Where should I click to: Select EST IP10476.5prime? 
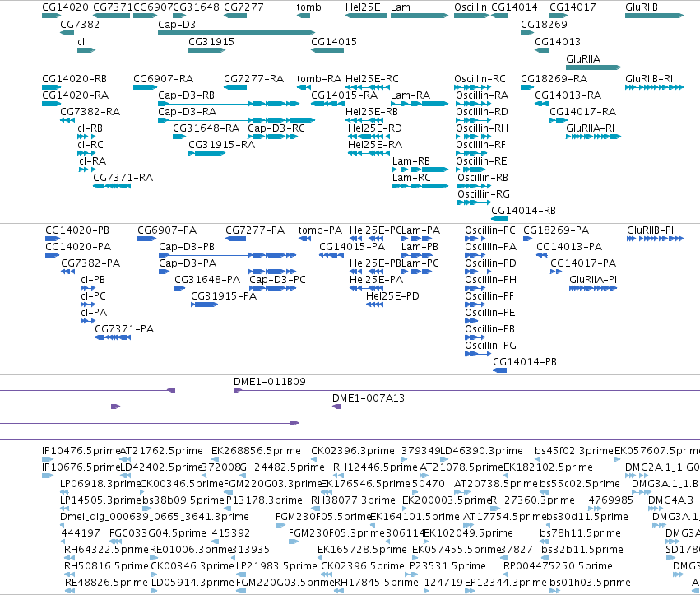tap(48, 459)
